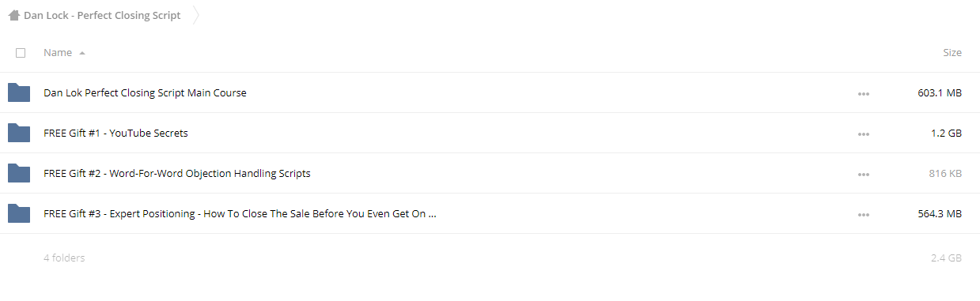Click Objection Handling Scripts folder icon
980x301 pixels.
pyautogui.click(x=19, y=173)
